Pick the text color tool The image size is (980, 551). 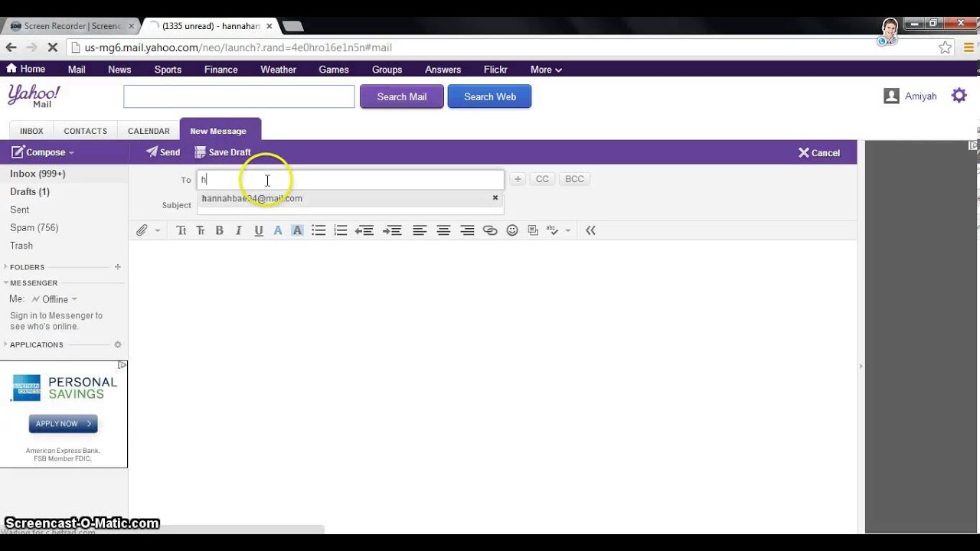click(x=278, y=230)
